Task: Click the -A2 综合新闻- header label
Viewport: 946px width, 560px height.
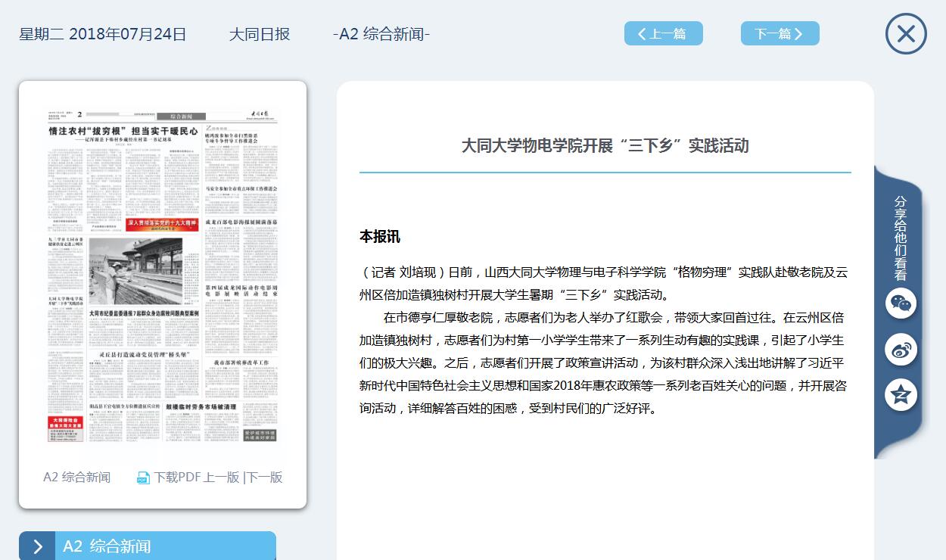Action: [x=381, y=34]
